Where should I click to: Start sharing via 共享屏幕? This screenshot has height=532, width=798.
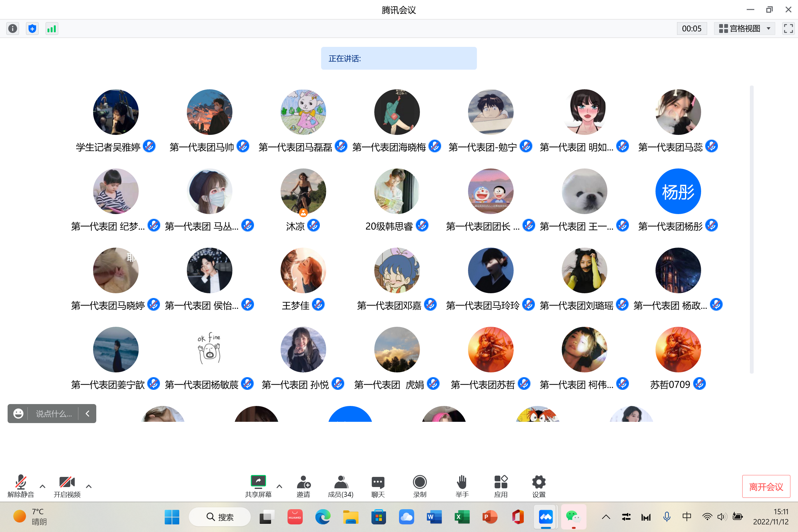(258, 486)
